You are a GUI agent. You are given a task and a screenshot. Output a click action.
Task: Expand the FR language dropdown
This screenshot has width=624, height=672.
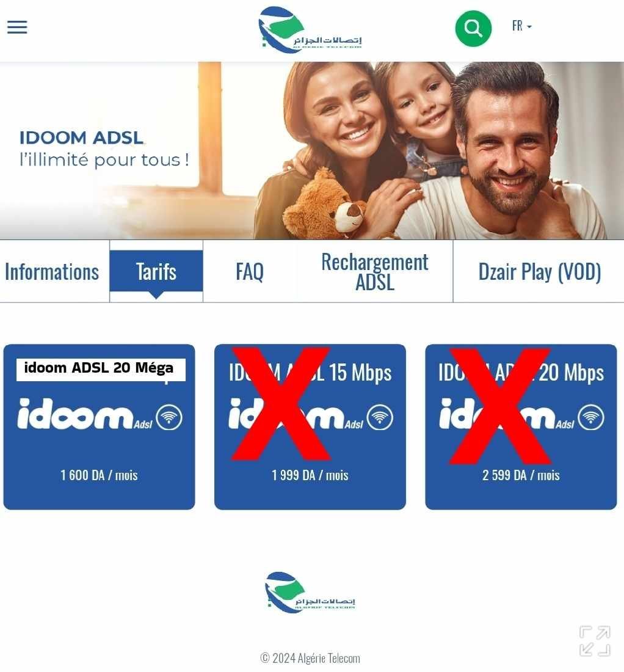(521, 26)
